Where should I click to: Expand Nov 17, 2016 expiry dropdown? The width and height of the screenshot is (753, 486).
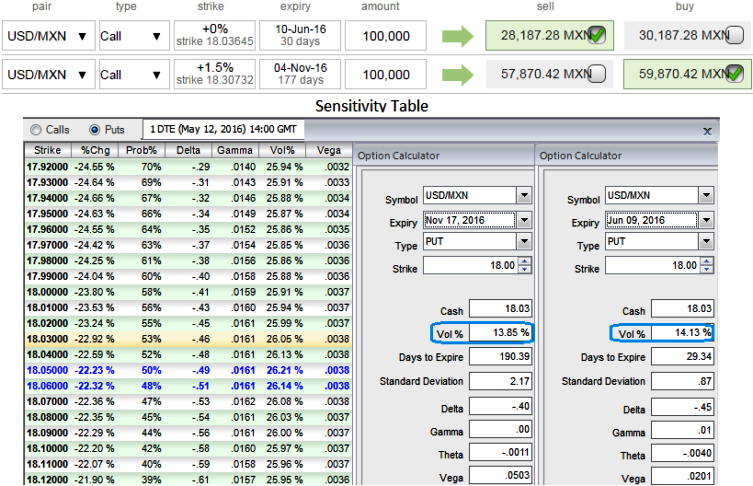[524, 220]
